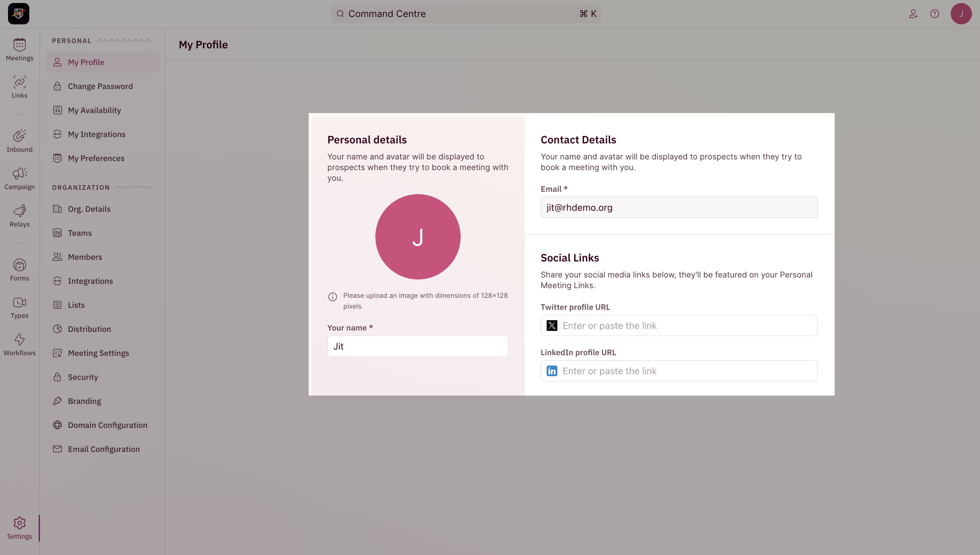Click the invite member icon in header
980x555 pixels.
(913, 14)
